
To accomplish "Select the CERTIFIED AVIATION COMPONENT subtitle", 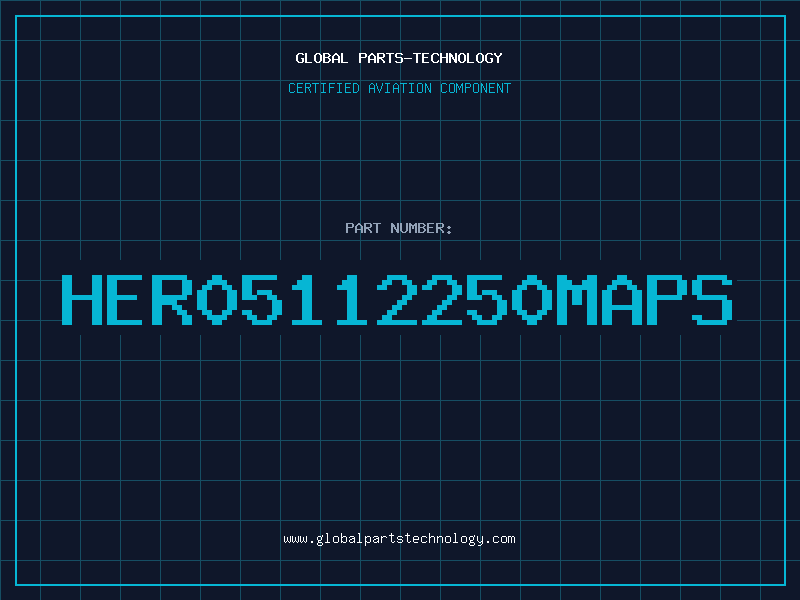I will click(x=399, y=88).
